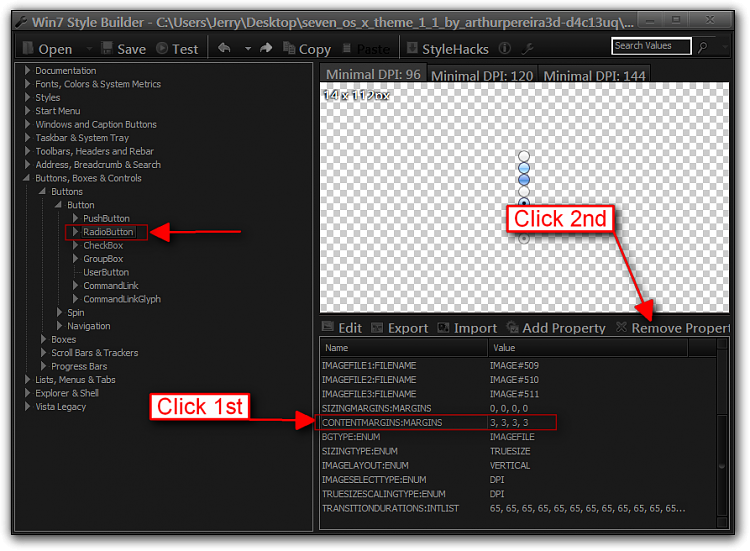Click the Redo arrow icon
Screen dimensions: 750x551
(266, 48)
